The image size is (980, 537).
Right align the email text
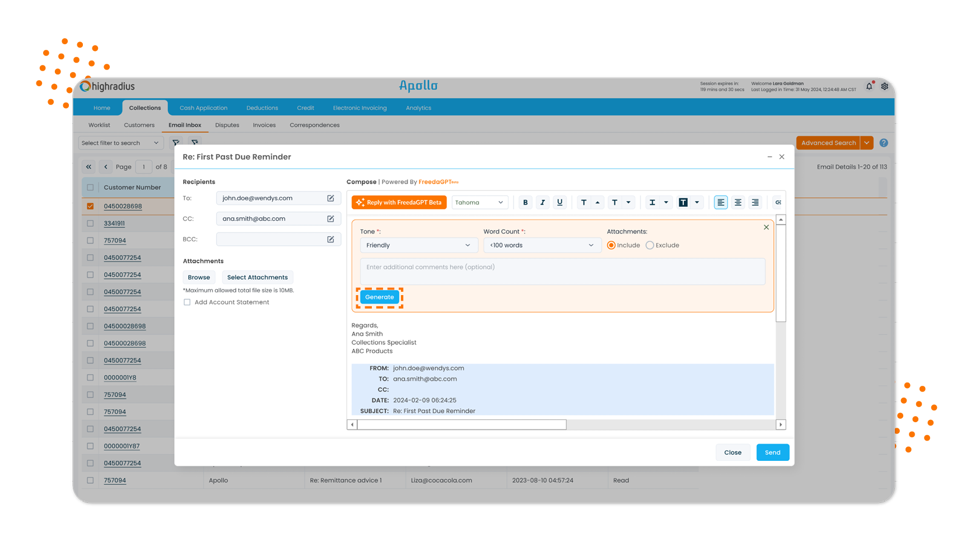pos(755,203)
